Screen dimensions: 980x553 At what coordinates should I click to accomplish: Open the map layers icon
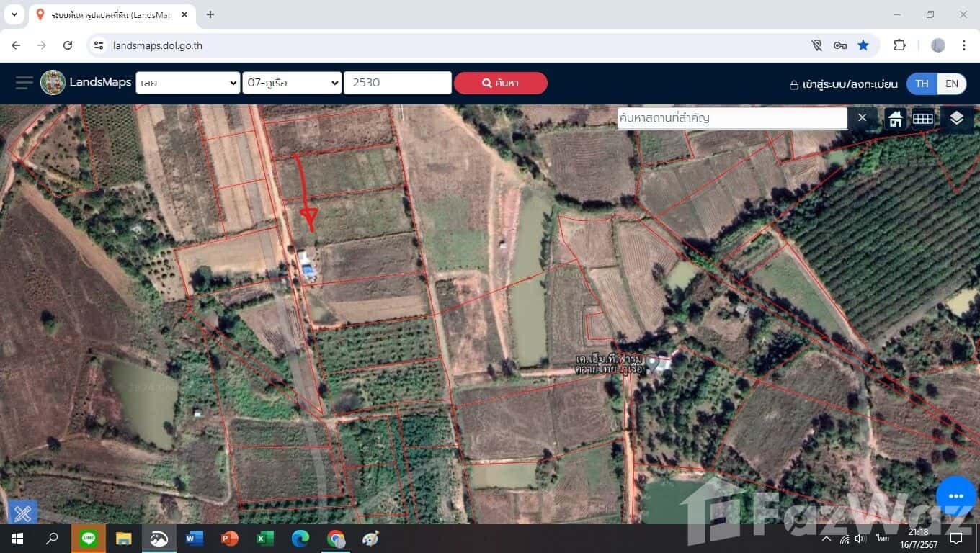(x=956, y=118)
